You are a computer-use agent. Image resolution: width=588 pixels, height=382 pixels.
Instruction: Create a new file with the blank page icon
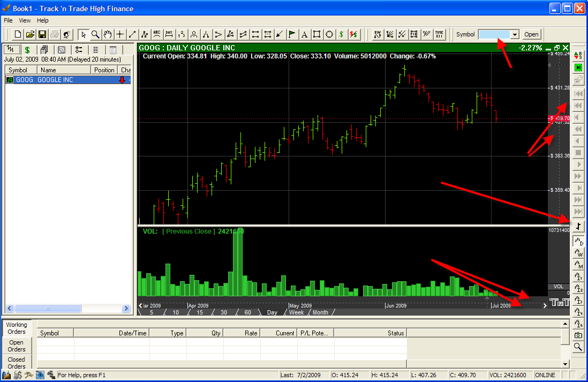18,34
